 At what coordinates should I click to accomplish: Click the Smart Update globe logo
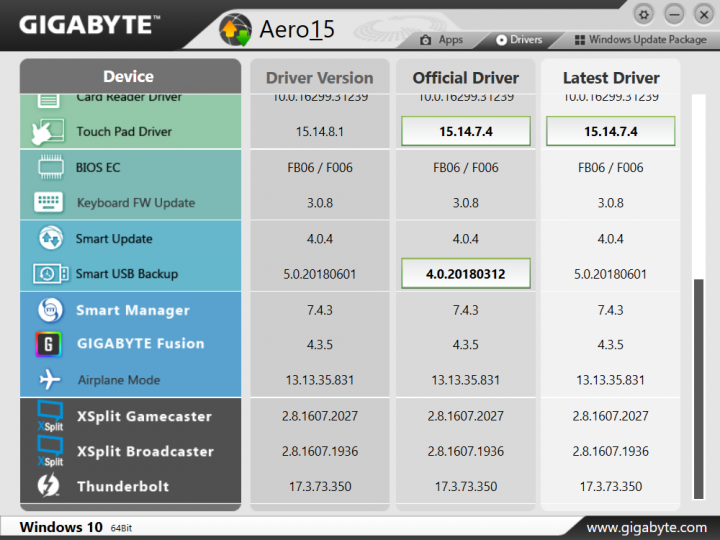coord(236,30)
